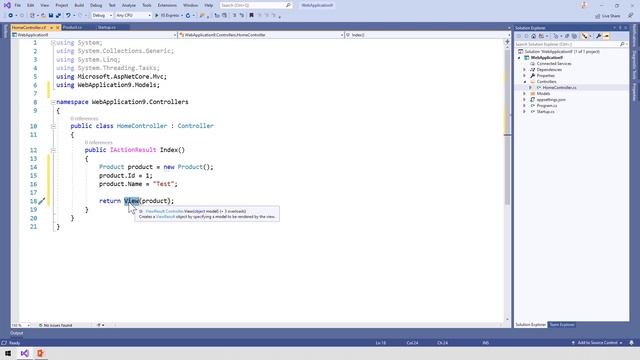Open the Debug menu
The image size is (640, 360).
pyautogui.click(x=96, y=5)
